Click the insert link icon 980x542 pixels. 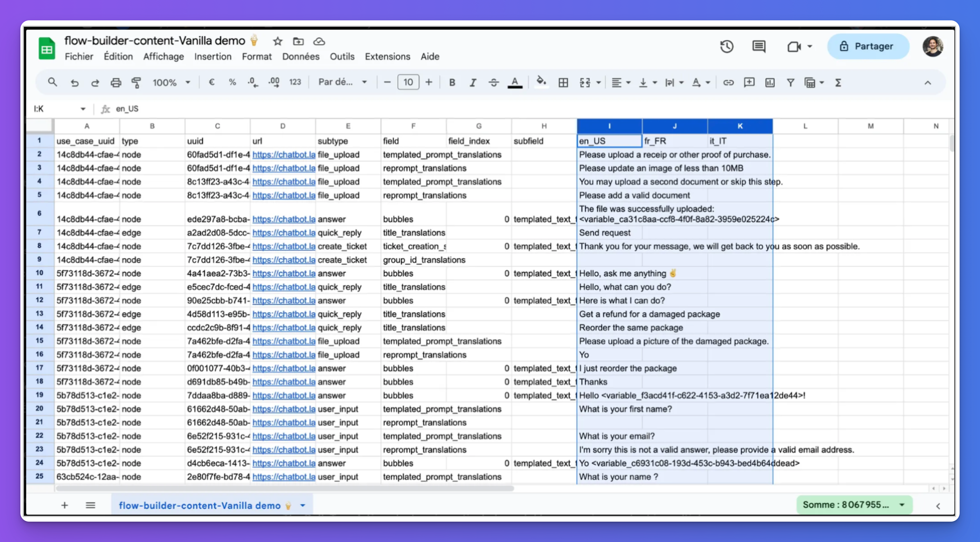coord(728,83)
